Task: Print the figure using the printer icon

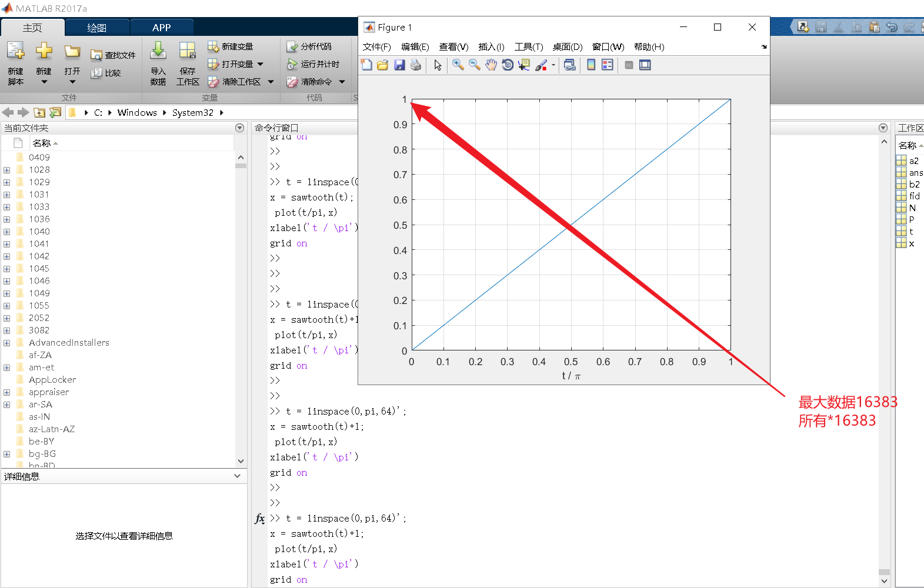Action: click(416, 65)
